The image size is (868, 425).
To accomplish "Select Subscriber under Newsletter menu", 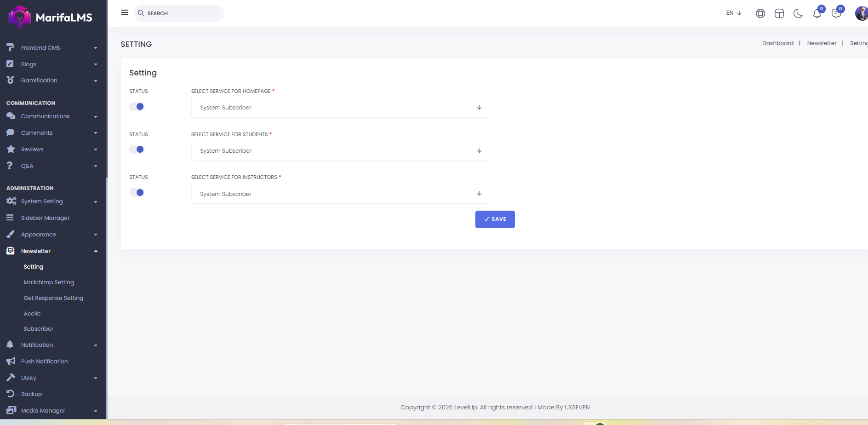I will tap(39, 329).
